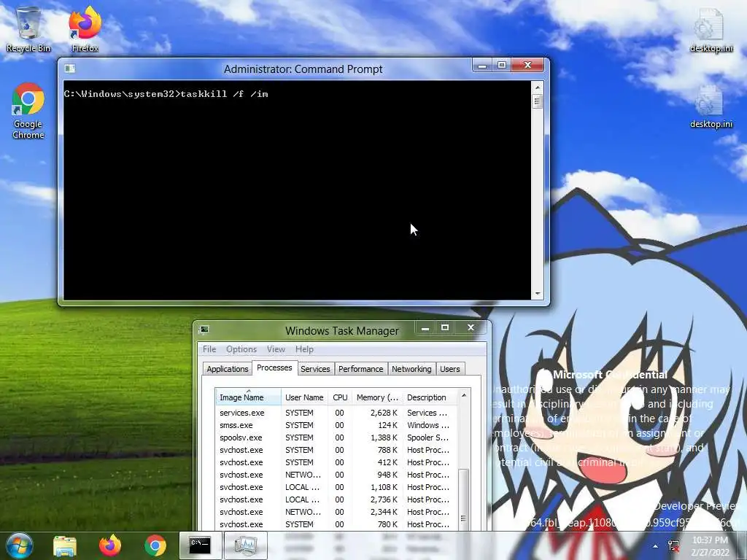Minimize the Windows Task Manager
This screenshot has width=747, height=560.
(425, 327)
